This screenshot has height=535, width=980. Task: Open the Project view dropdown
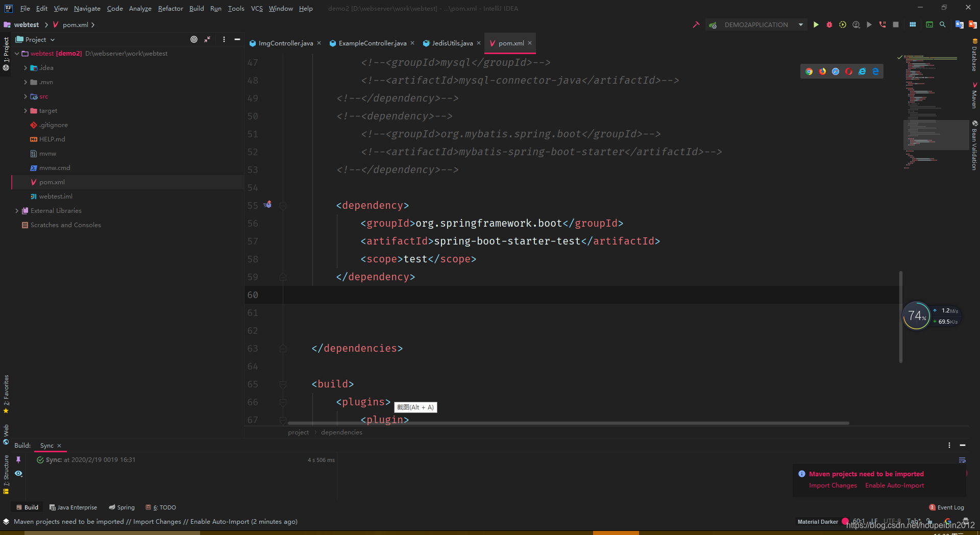tap(35, 39)
